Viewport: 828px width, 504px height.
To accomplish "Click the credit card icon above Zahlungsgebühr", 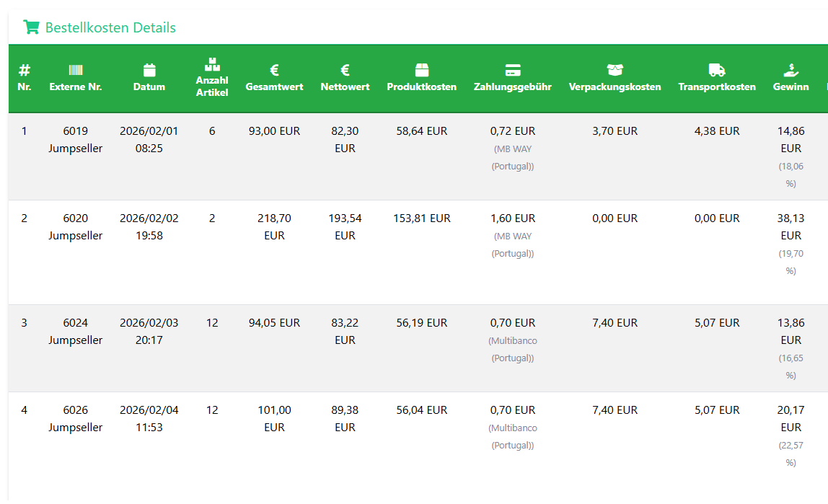I will coord(513,70).
